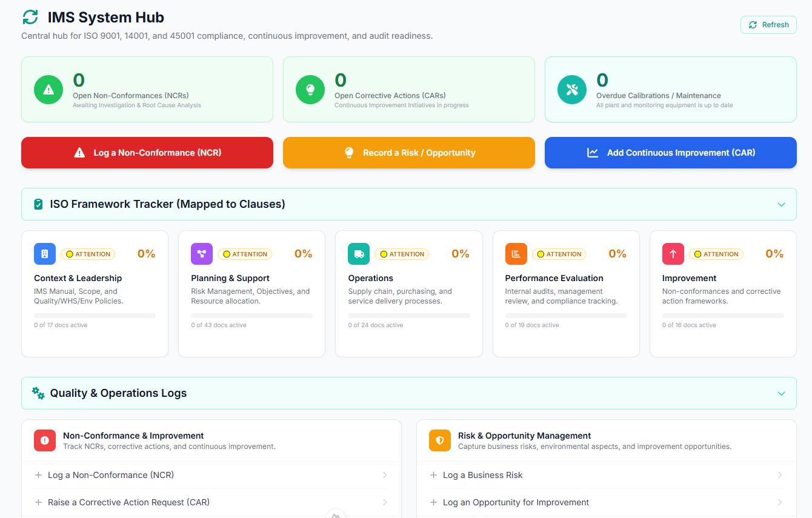Click the refresh icon beside IMS System Hub title

(x=30, y=17)
